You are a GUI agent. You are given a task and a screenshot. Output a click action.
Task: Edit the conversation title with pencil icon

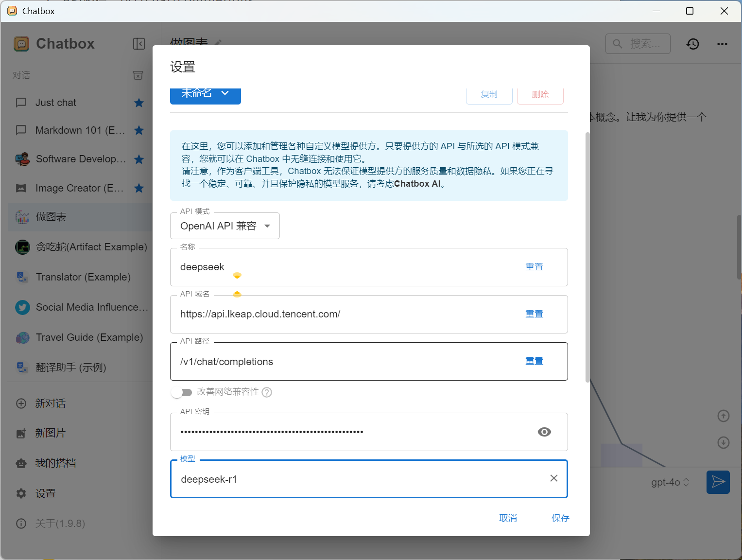tap(218, 42)
